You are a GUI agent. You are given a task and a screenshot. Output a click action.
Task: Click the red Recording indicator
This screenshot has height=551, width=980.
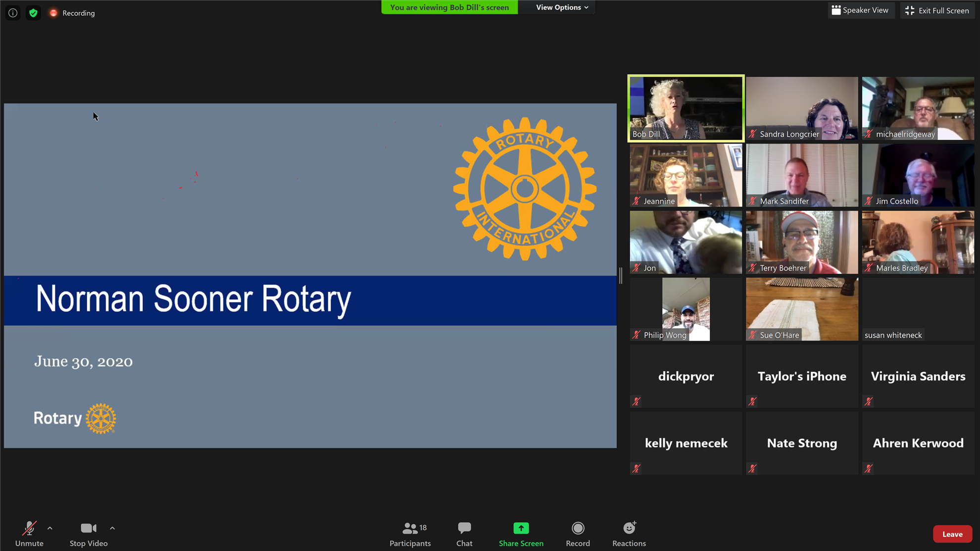tap(53, 13)
